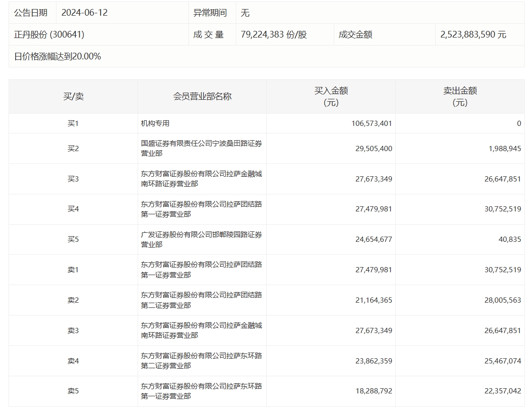
Task: Click the 日价格涨幅达到20.00% reason text
Action: [57, 57]
